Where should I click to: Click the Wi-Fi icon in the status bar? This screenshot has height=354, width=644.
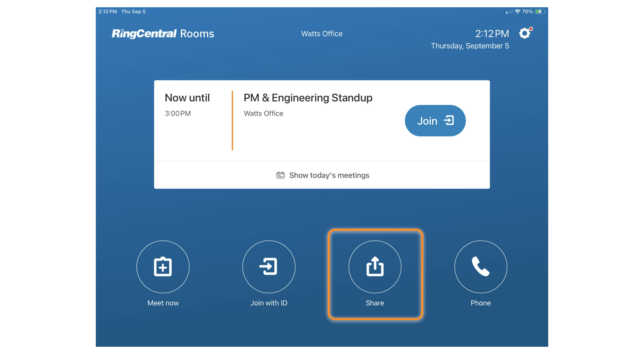pyautogui.click(x=517, y=12)
